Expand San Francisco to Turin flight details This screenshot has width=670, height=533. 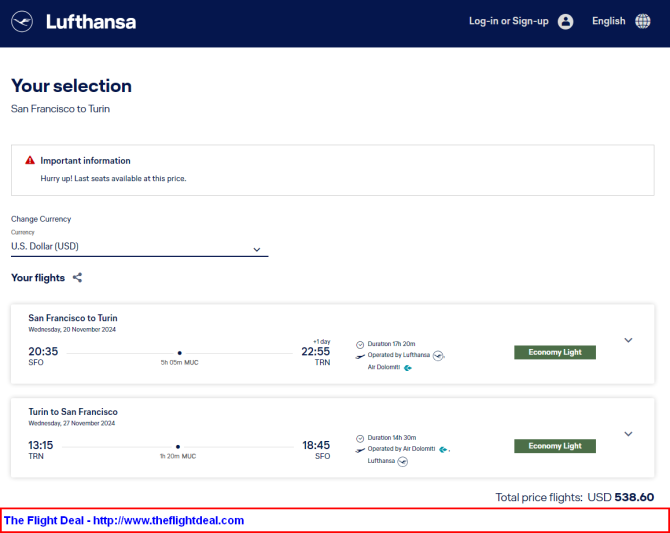click(628, 340)
